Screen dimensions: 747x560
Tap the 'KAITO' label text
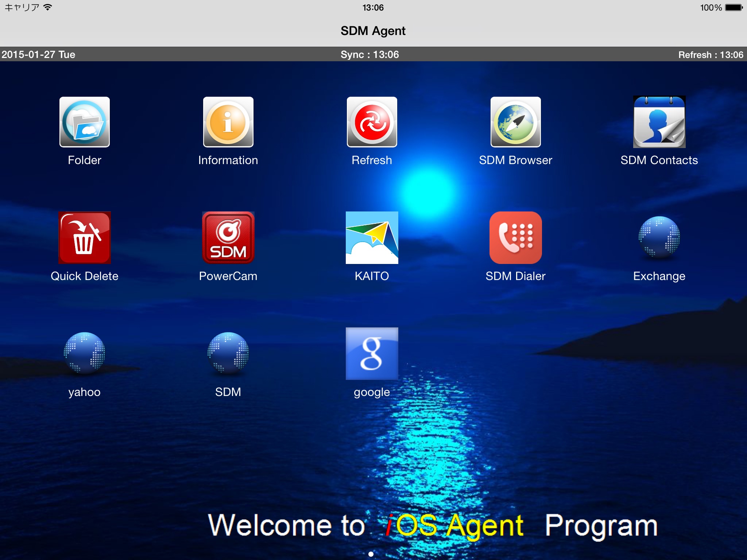click(x=372, y=276)
